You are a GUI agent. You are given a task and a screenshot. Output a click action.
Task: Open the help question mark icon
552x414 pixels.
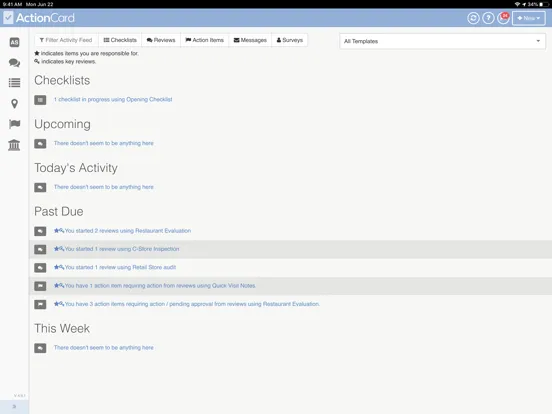(x=488, y=18)
